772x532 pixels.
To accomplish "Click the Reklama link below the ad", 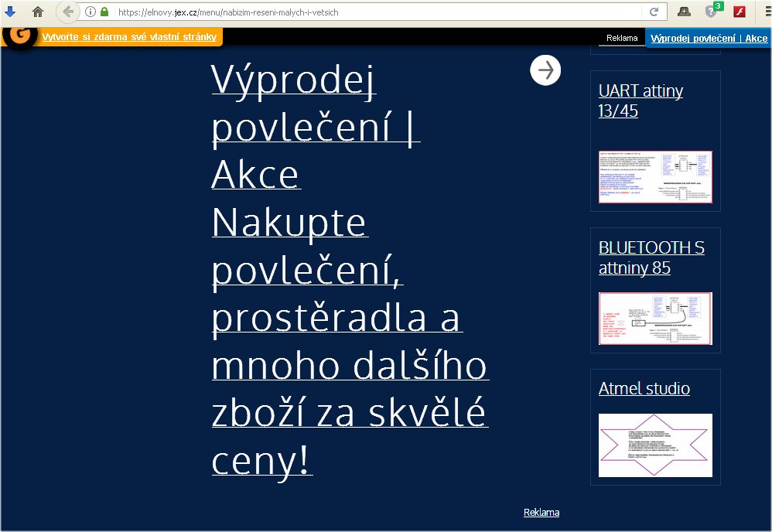I will pos(541,512).
